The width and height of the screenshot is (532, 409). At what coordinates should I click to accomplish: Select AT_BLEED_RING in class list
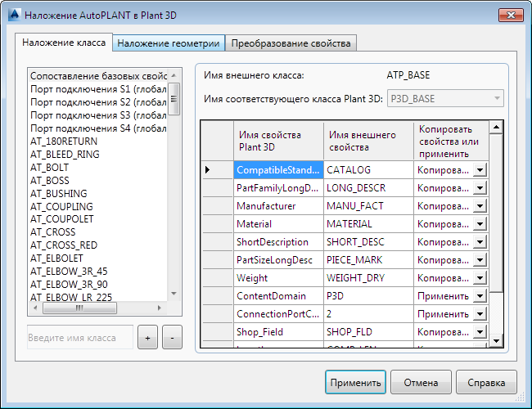[98, 155]
